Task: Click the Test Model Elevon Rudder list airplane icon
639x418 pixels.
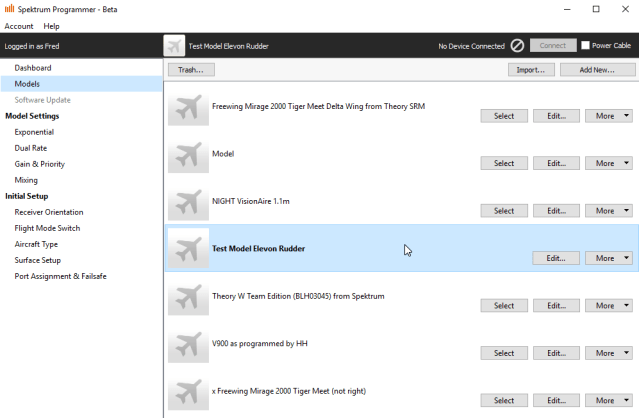Action: (x=188, y=248)
